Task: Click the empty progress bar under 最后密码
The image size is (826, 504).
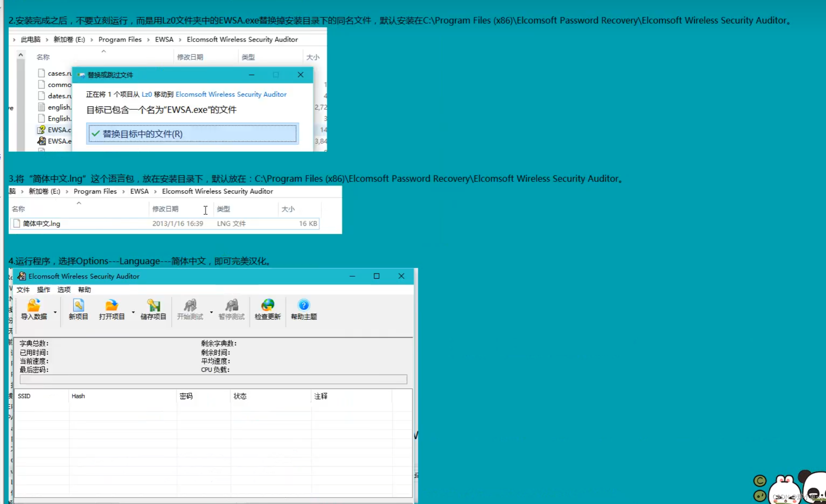Action: click(213, 379)
